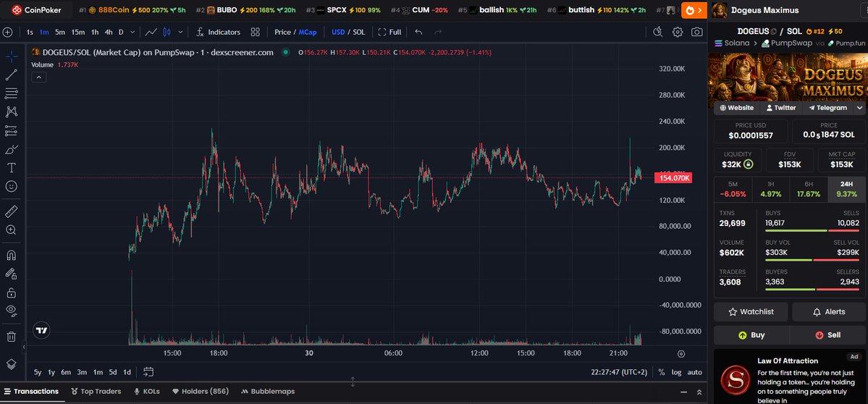Switch chart to MCap view
The height and width of the screenshot is (404, 868).
(308, 32)
